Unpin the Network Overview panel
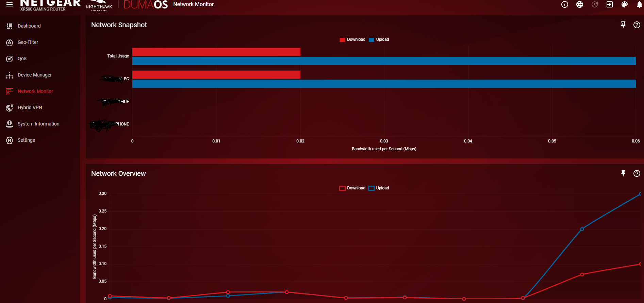The height and width of the screenshot is (303, 644). (x=623, y=173)
